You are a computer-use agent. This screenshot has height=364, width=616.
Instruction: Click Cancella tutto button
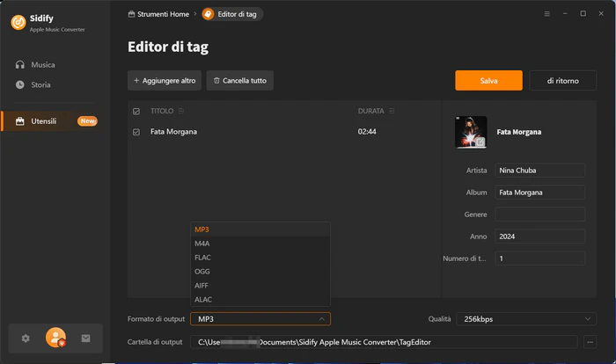(x=239, y=81)
